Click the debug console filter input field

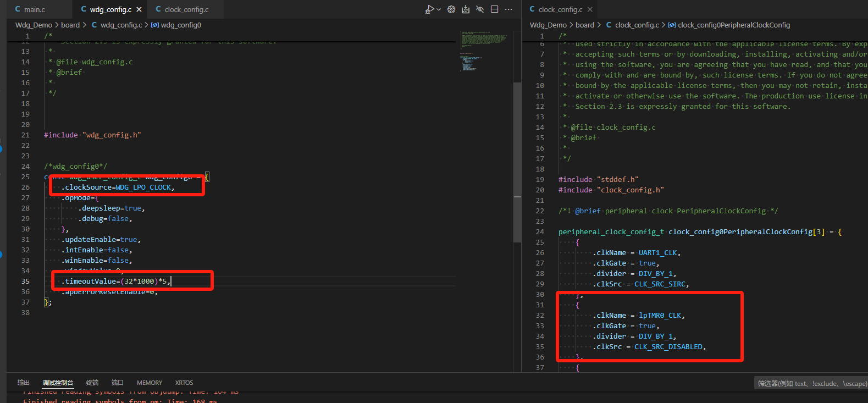(811, 383)
